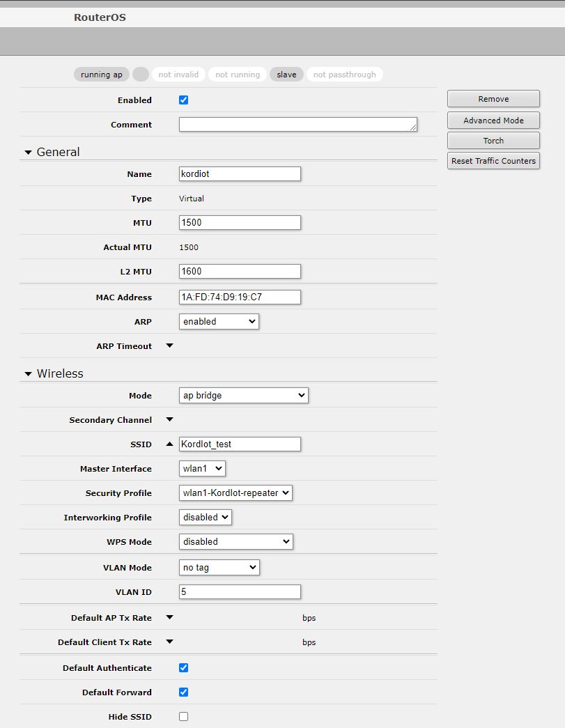Click the MAC Address input field
This screenshot has width=565, height=728.
(240, 297)
